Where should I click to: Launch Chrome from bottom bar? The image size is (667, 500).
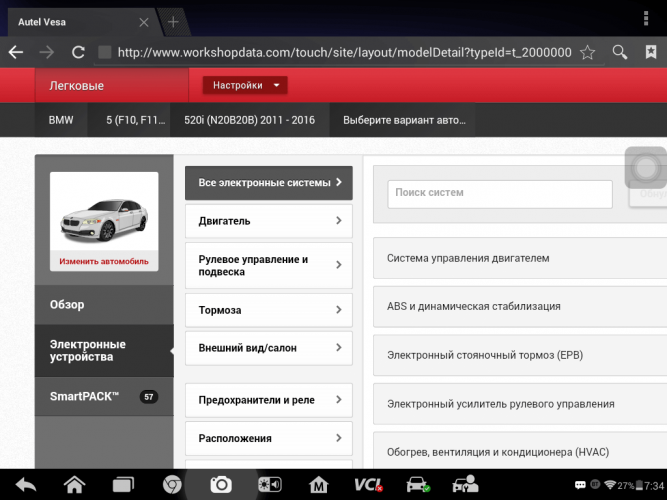point(172,484)
